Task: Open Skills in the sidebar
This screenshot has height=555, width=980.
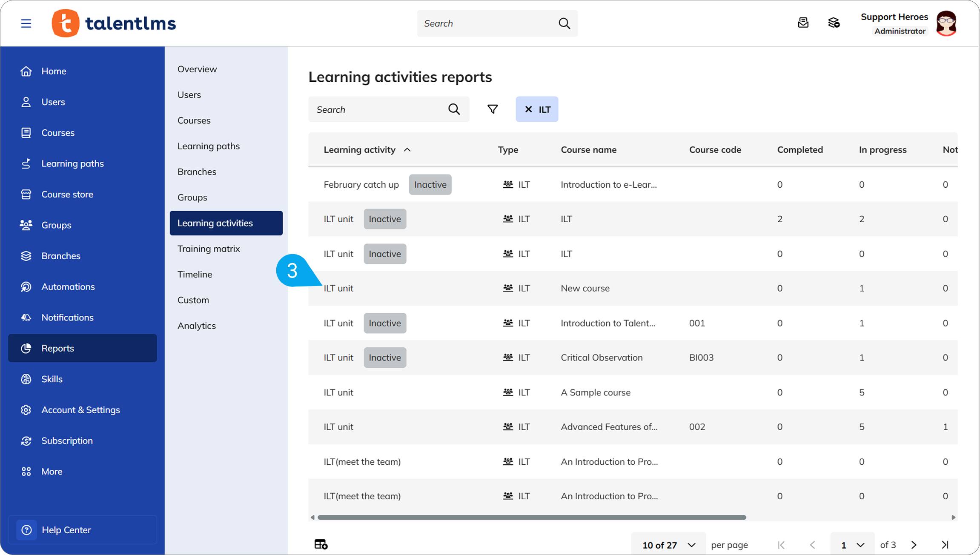Action: 52,379
